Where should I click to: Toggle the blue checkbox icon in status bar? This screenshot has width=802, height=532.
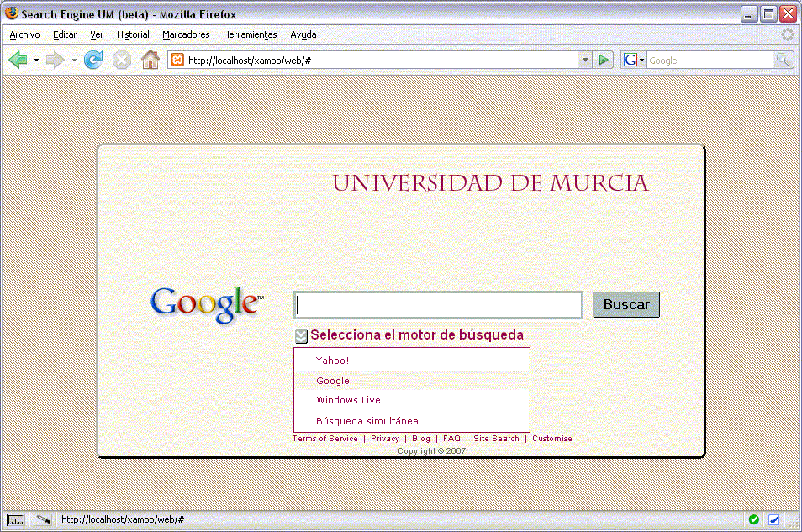774,519
